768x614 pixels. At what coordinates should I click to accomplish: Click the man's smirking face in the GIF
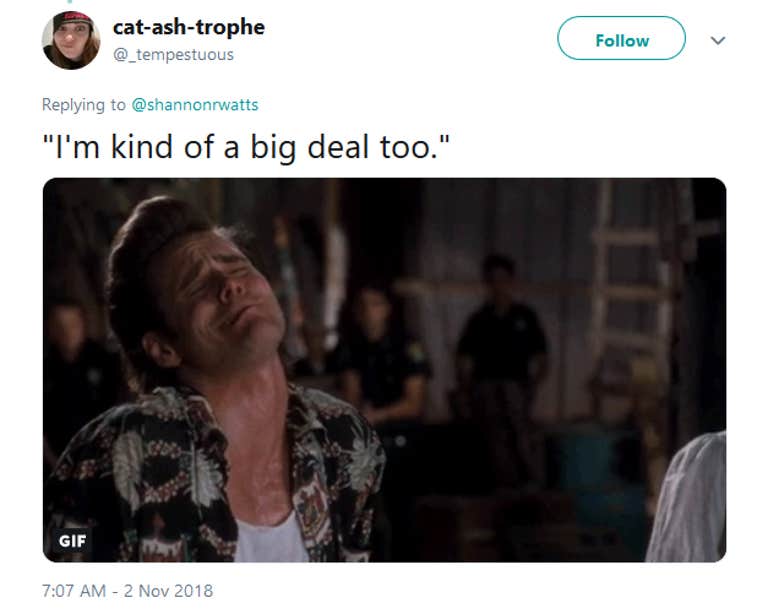pos(220,291)
